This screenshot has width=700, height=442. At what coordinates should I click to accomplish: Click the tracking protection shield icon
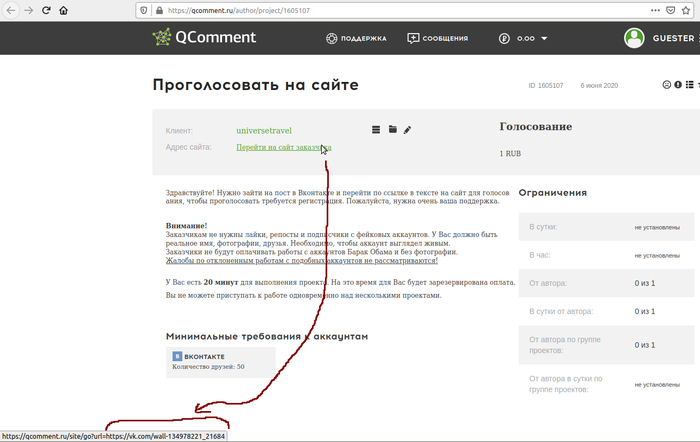pos(144,10)
